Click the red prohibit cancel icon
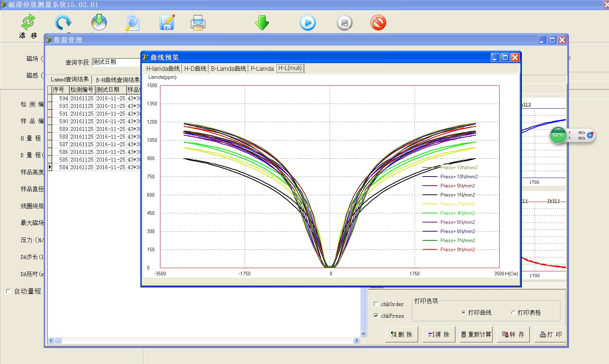The height and width of the screenshot is (364, 609). (x=378, y=23)
